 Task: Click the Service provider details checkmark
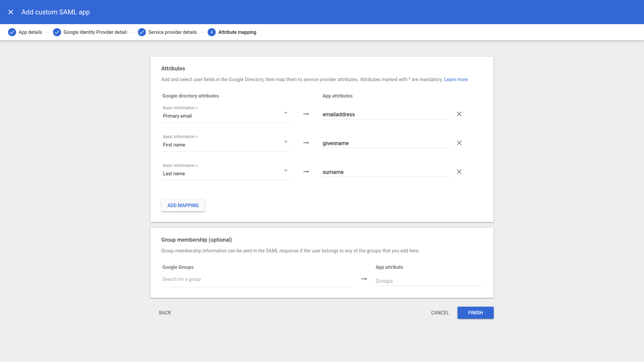pyautogui.click(x=142, y=32)
